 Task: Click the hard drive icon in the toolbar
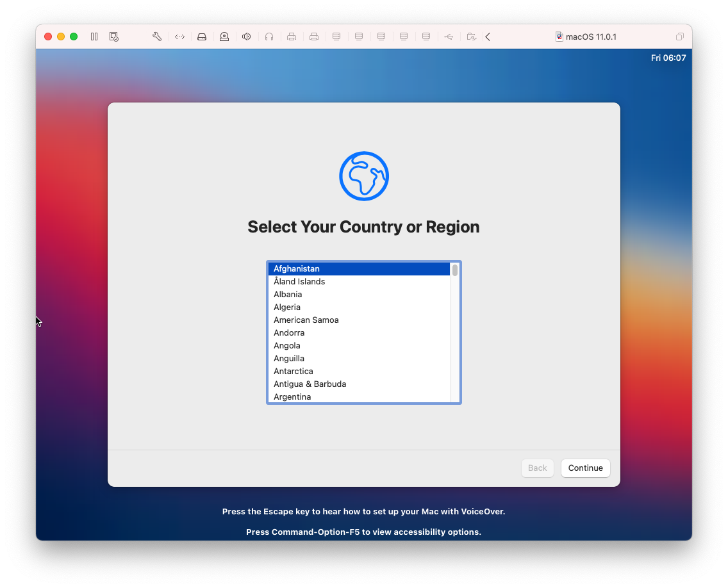point(201,37)
